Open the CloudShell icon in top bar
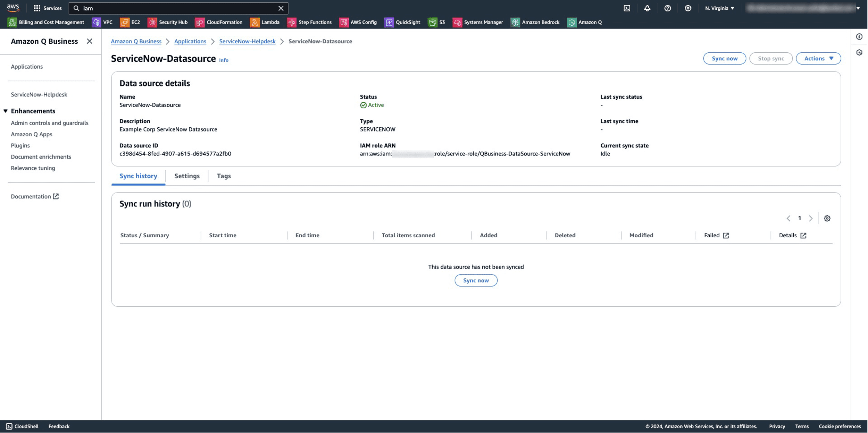This screenshot has width=868, height=433. click(x=627, y=8)
